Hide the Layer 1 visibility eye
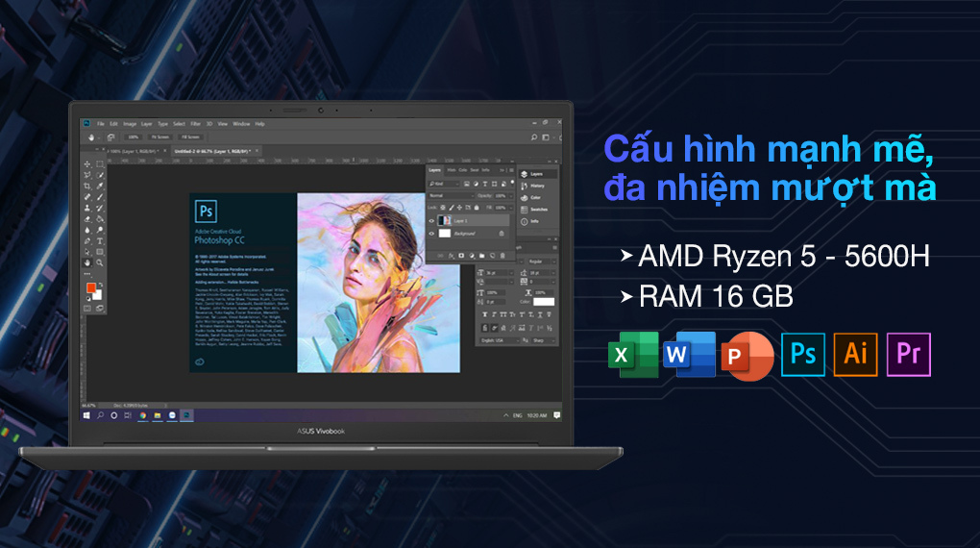 [x=431, y=221]
